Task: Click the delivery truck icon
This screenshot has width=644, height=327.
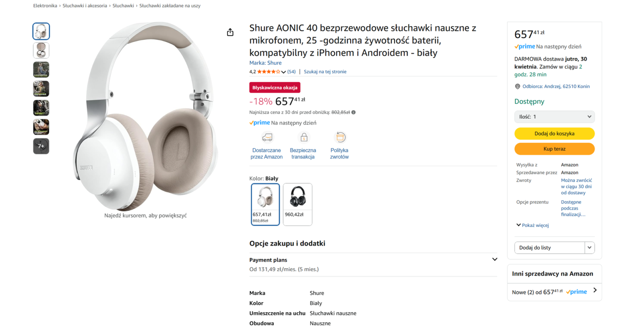Action: tap(267, 138)
